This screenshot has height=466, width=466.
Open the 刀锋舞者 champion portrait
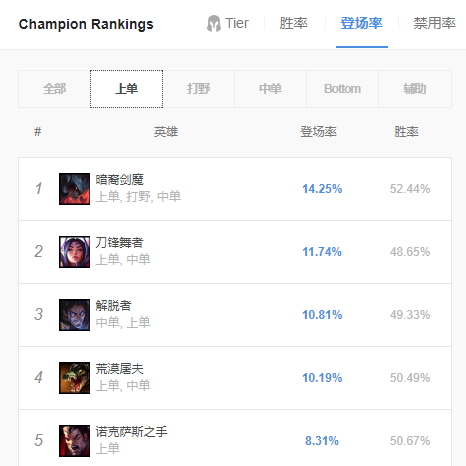74,252
